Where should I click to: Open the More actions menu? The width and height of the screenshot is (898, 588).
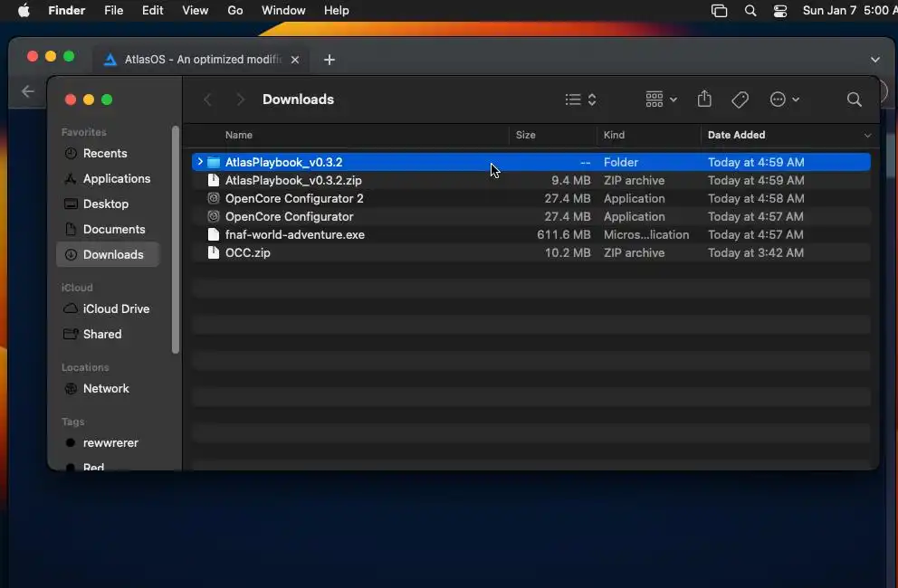784,100
